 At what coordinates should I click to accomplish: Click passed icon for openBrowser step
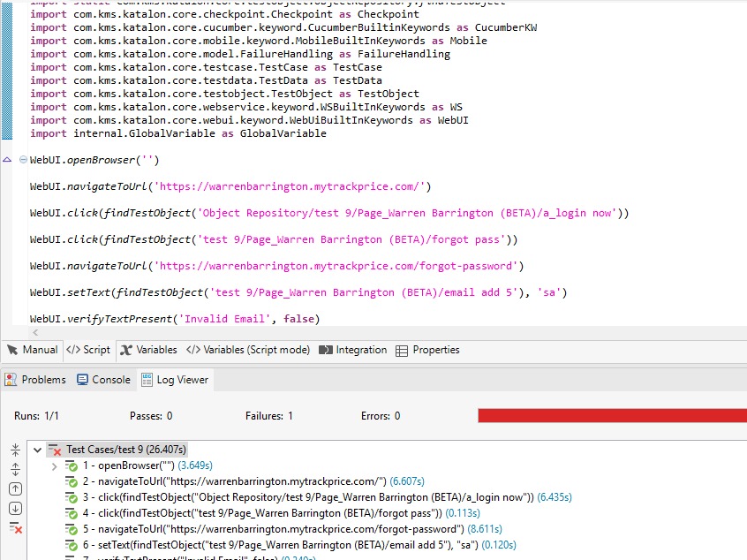(72, 465)
